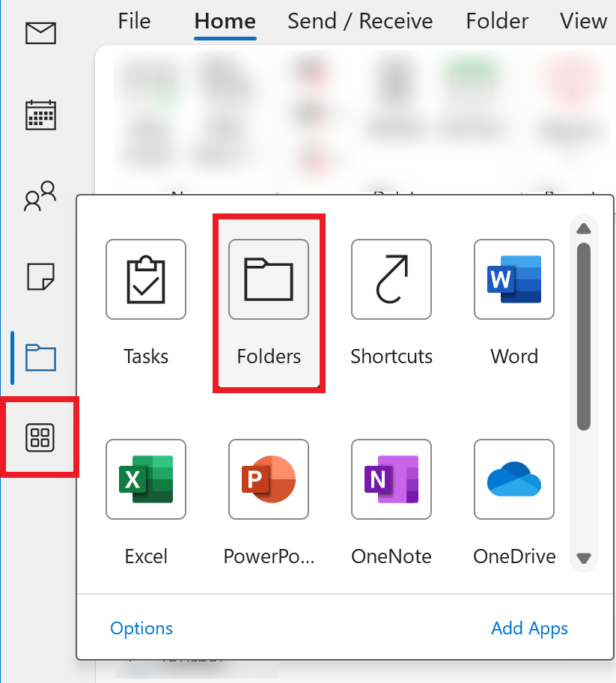This screenshot has height=683, width=616.
Task: Click the scrollbar down arrow in flyout
Action: coord(585,558)
